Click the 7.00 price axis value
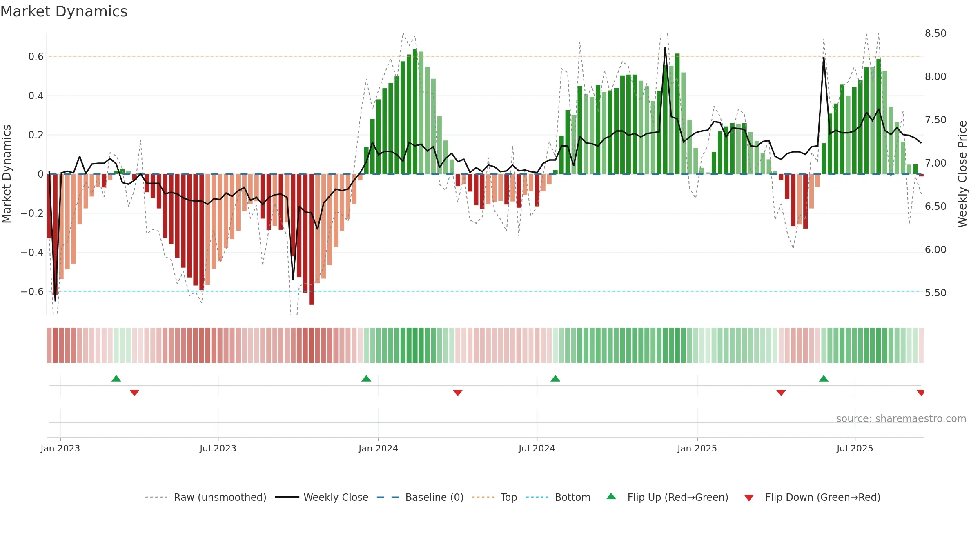Image resolution: width=980 pixels, height=551 pixels. point(935,163)
